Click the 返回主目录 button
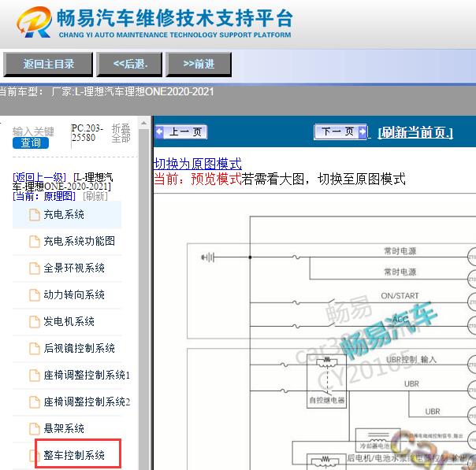 48,64
